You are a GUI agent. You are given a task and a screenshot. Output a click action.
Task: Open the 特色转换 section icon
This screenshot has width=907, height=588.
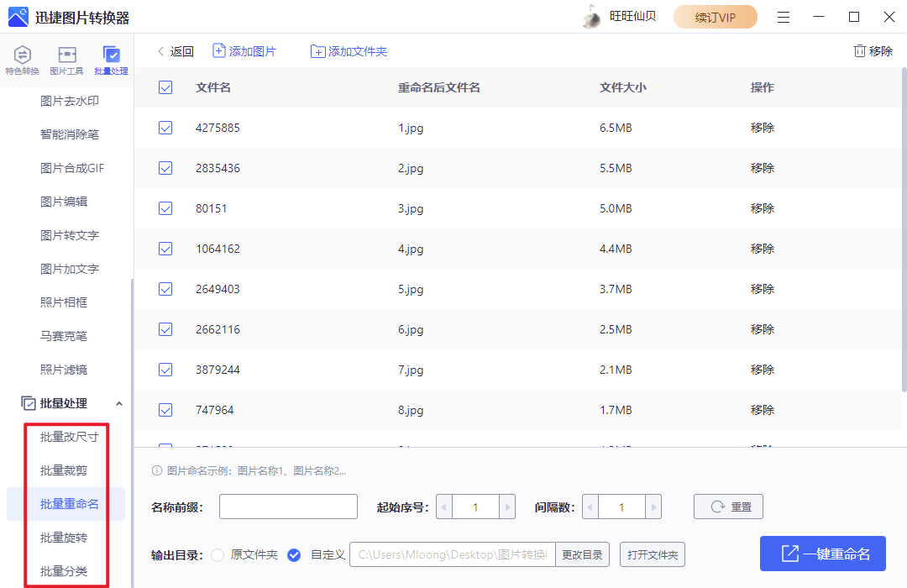tap(22, 55)
